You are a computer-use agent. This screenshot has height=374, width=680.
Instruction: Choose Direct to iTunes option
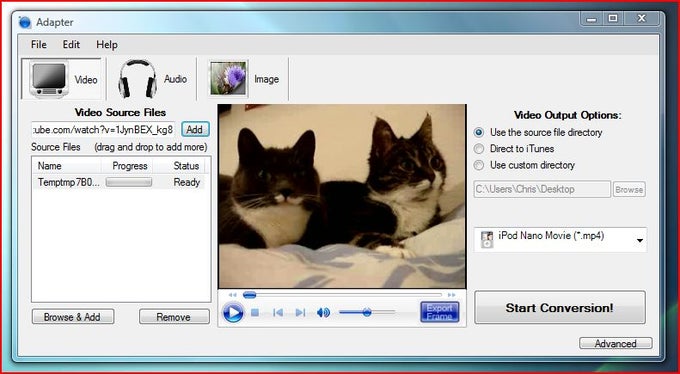coord(479,149)
